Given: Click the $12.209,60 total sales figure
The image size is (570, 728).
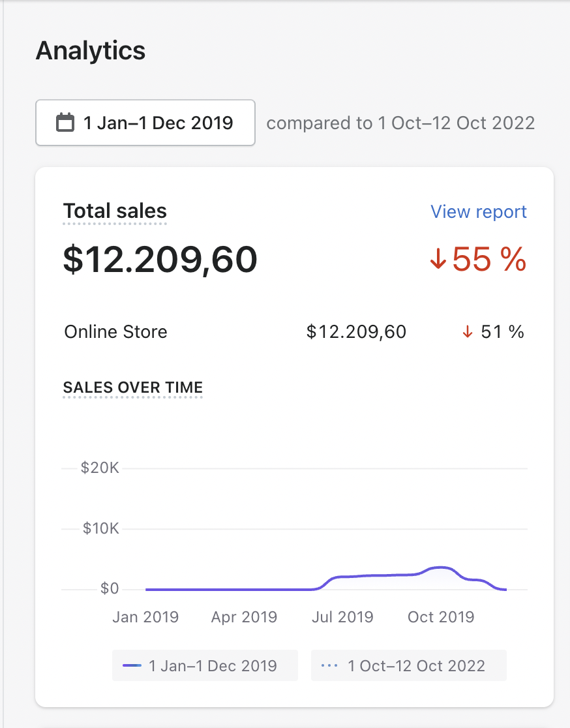Looking at the screenshot, I should (160, 259).
